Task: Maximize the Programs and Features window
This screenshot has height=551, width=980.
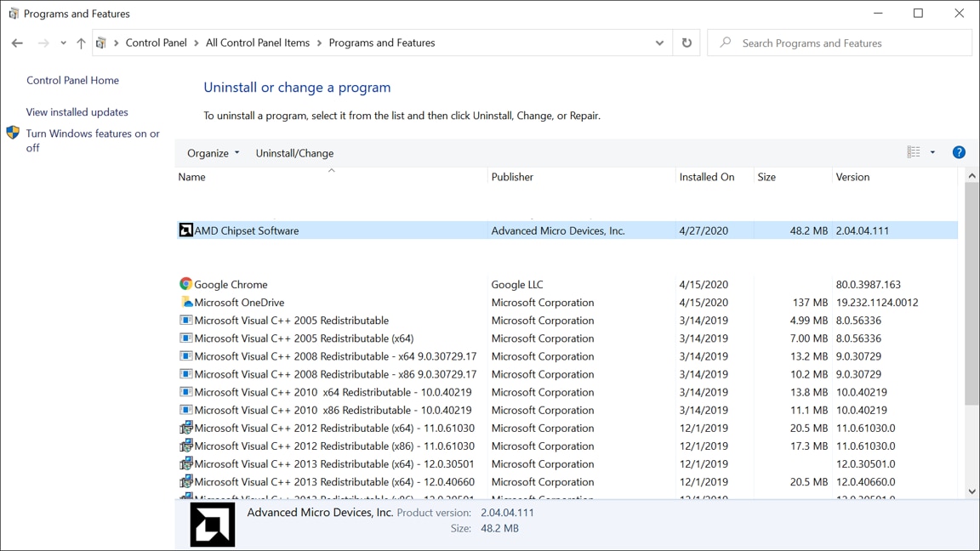Action: coord(918,13)
